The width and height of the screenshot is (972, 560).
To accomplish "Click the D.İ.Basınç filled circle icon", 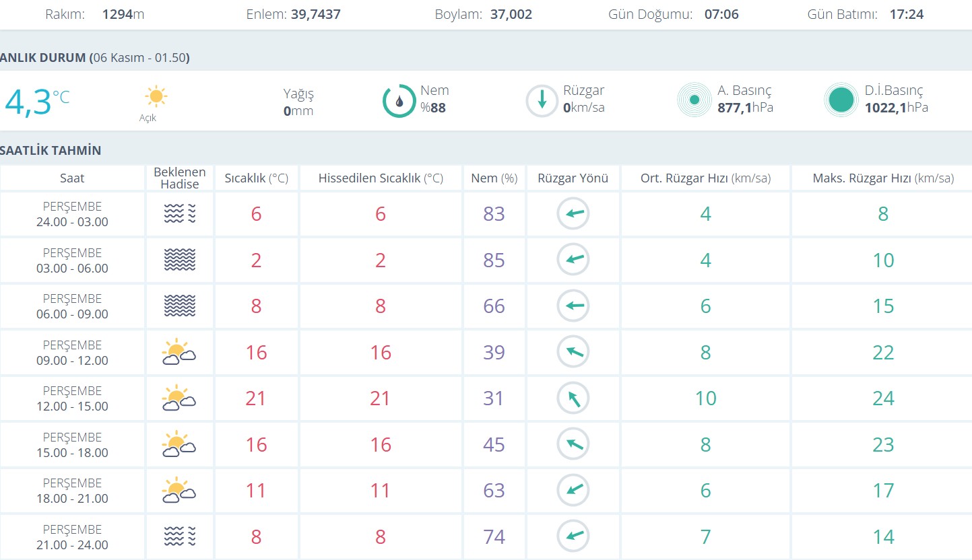I will pyautogui.click(x=841, y=100).
